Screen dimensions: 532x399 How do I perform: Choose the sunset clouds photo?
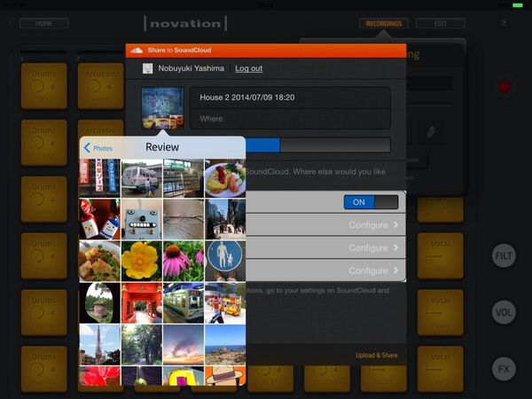(184, 345)
